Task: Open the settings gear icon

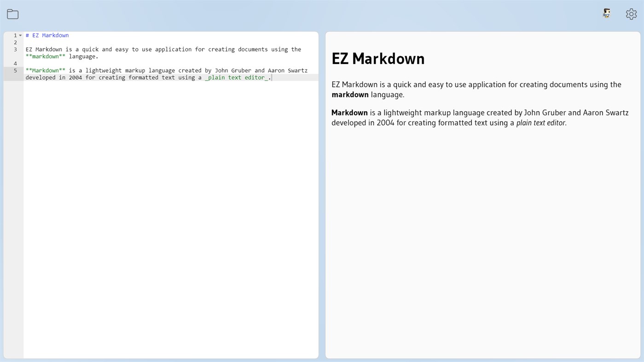Action: pos(631,14)
